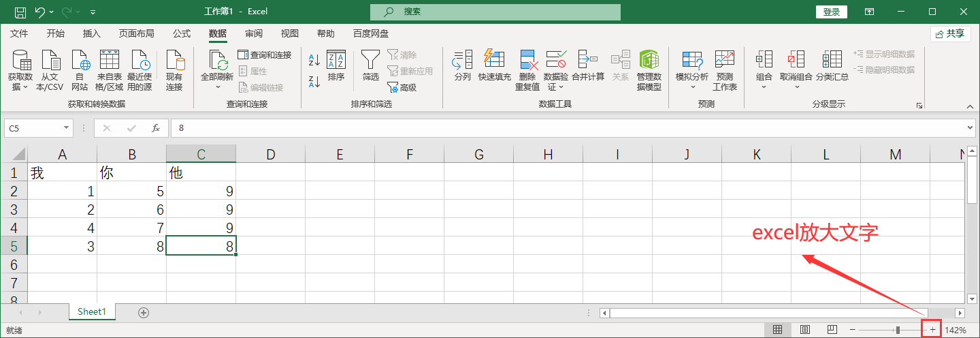Image resolution: width=980 pixels, height=338 pixels.
Task: Switch to the View (视图) tab
Action: coord(290,33)
